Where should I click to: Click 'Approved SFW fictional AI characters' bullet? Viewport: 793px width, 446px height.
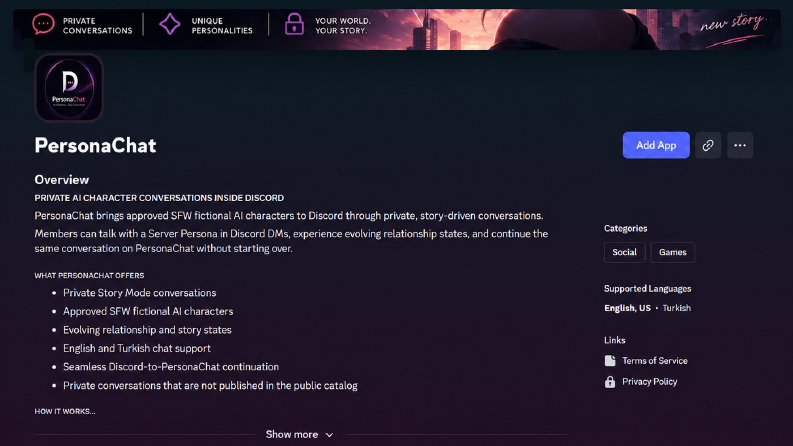pos(148,311)
